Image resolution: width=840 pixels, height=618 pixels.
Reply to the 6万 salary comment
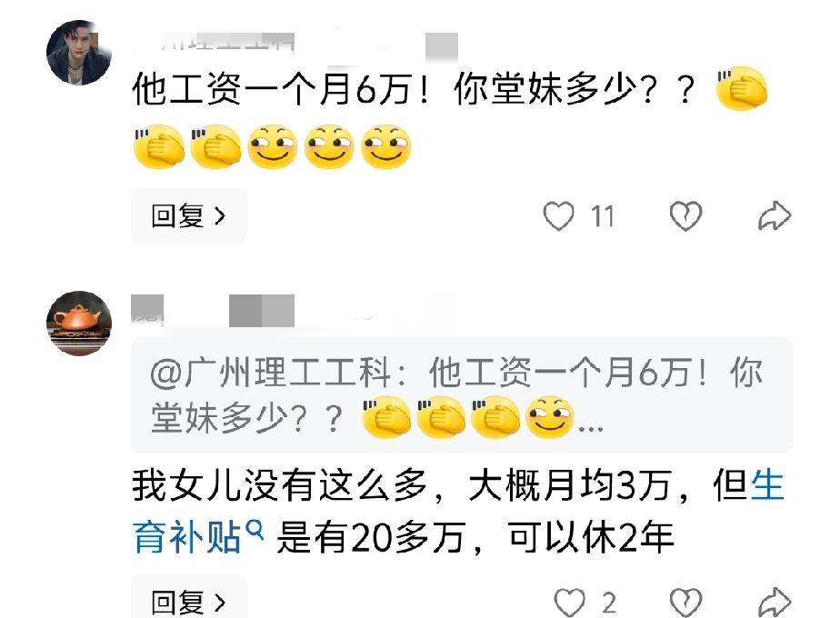click(188, 215)
